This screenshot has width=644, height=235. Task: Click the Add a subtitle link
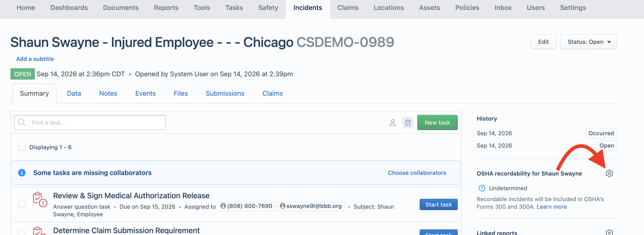[35, 59]
